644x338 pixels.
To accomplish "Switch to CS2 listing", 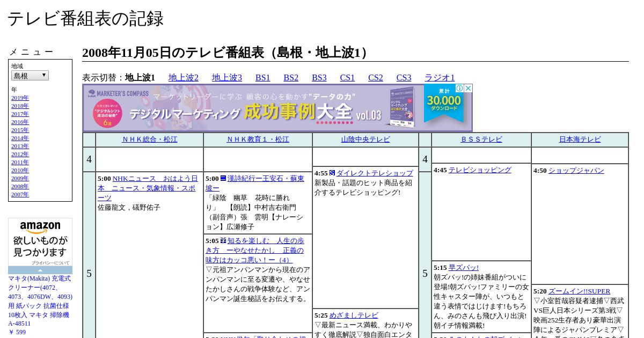I will click(376, 77).
